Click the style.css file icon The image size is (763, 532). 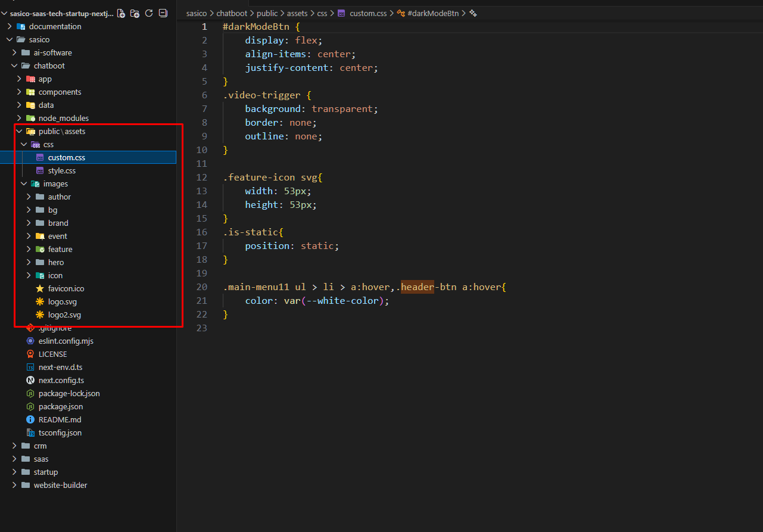[41, 170]
